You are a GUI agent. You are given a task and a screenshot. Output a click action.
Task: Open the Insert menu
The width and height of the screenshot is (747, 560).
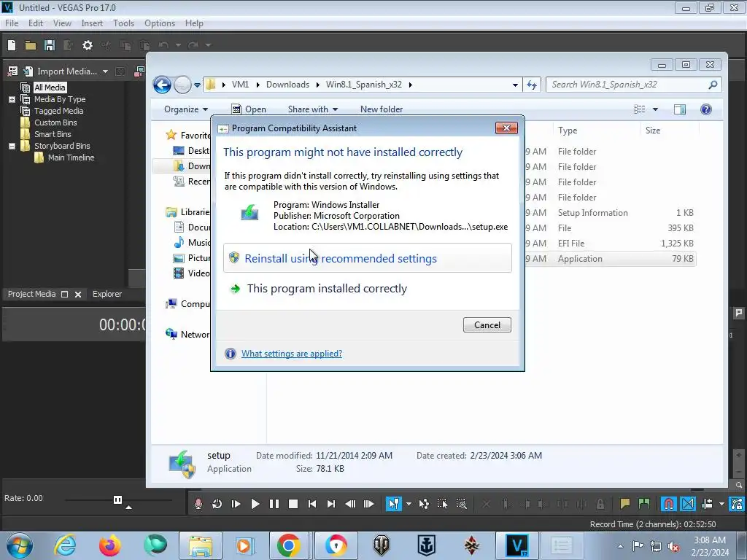[92, 23]
